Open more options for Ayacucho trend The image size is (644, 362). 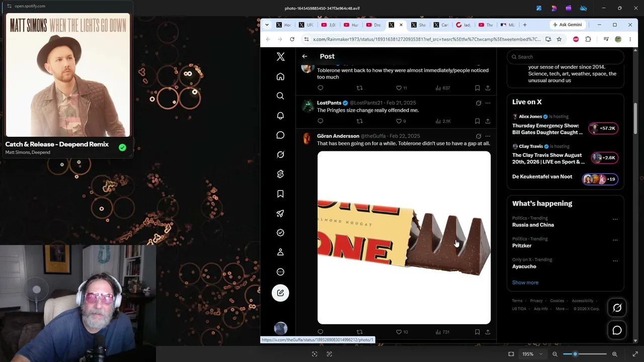615,261
